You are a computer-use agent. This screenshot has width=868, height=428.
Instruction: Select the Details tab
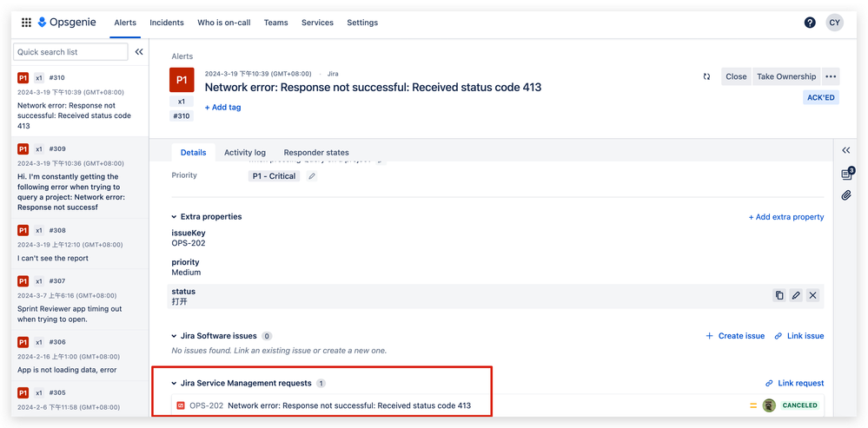193,153
